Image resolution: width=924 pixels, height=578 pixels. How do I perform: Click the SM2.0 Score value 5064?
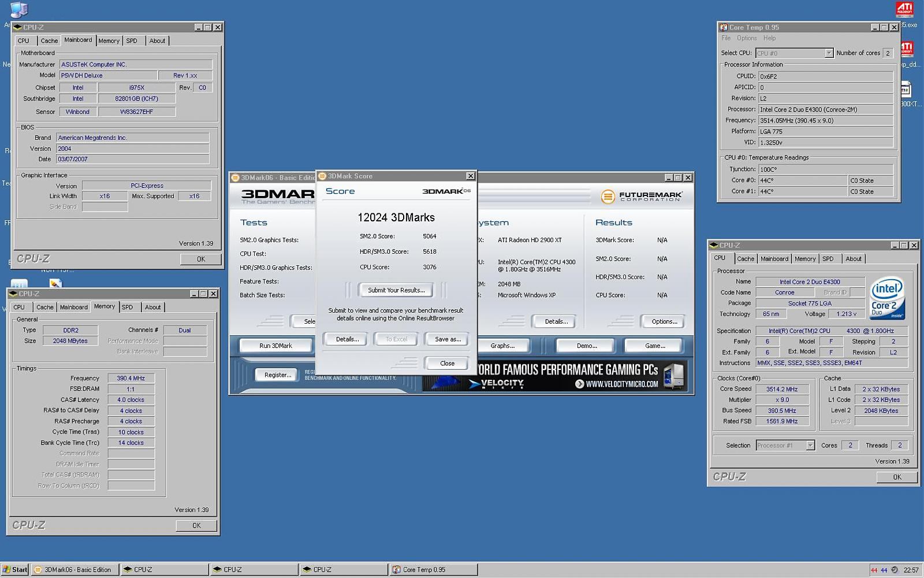pyautogui.click(x=430, y=236)
